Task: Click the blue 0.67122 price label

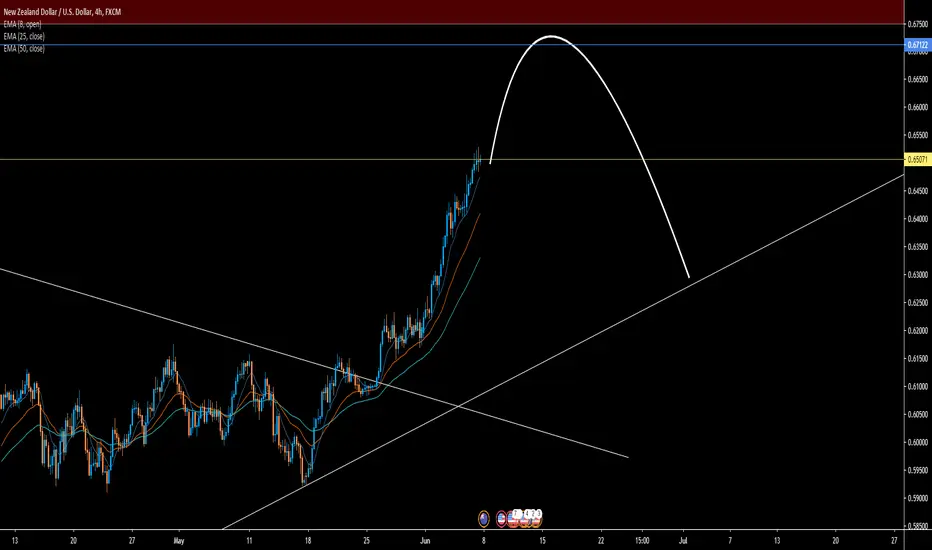Action: [918, 45]
